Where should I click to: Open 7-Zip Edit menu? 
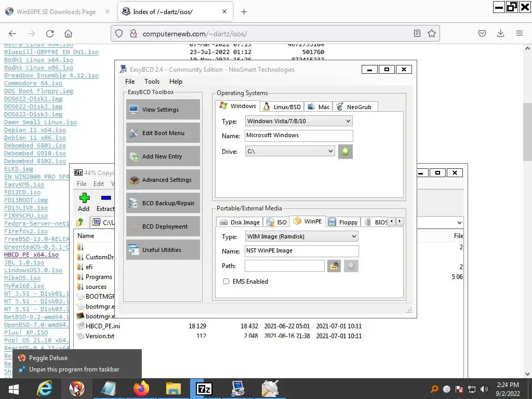[x=98, y=183]
